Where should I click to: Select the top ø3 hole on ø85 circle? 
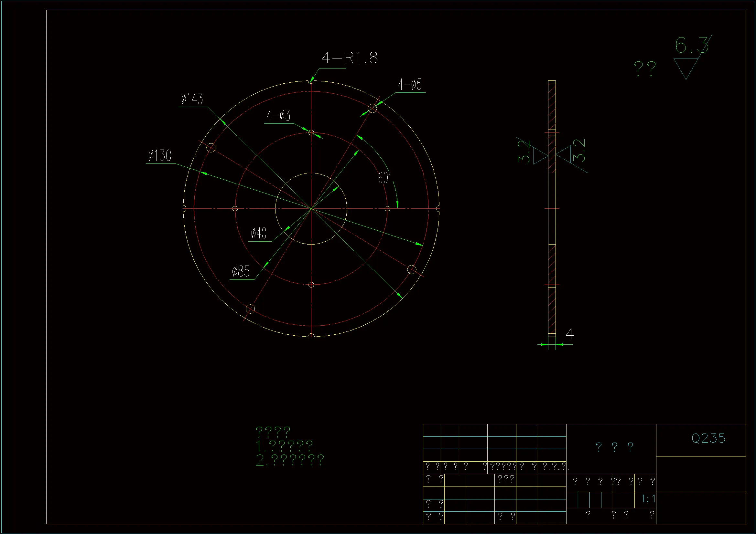point(311,132)
